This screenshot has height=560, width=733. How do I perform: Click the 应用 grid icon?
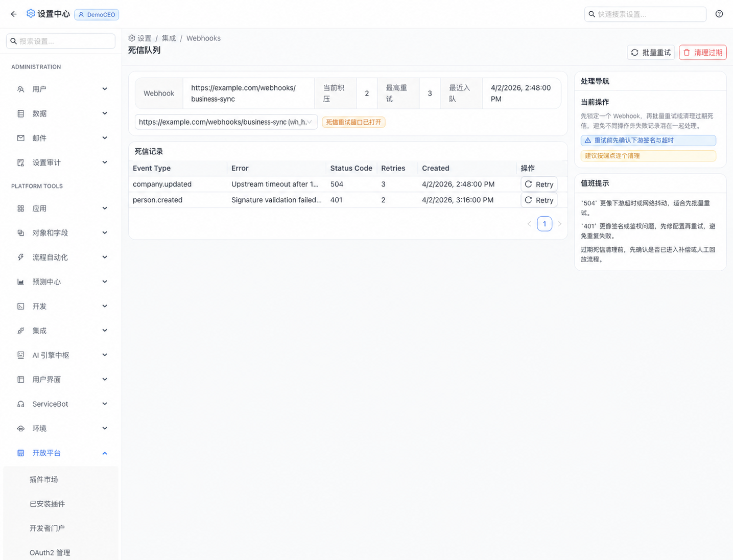(x=21, y=208)
